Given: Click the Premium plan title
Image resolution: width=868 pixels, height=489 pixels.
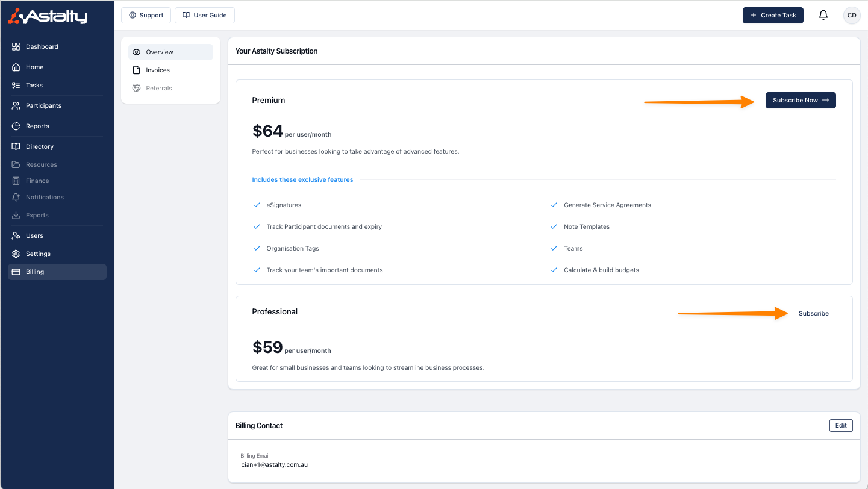Looking at the screenshot, I should 269,100.
